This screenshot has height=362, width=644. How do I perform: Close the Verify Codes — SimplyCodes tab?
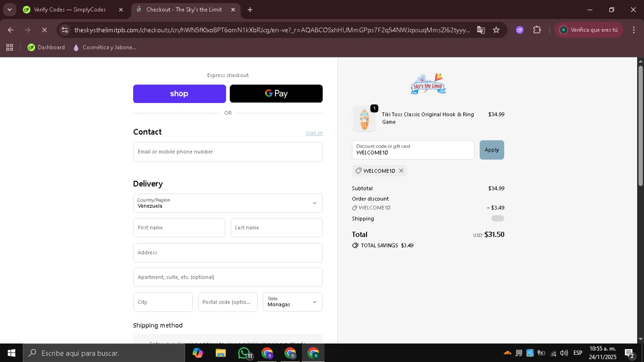(121, 9)
